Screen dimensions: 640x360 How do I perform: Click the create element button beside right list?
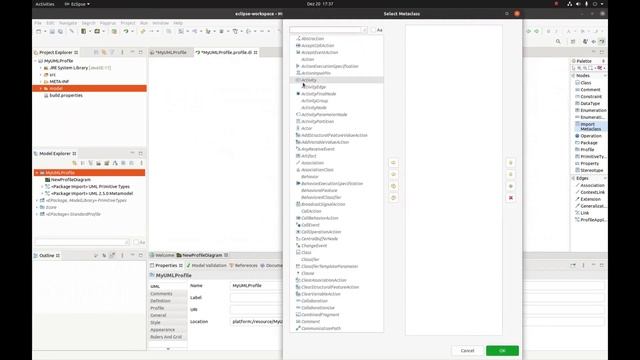511,186
